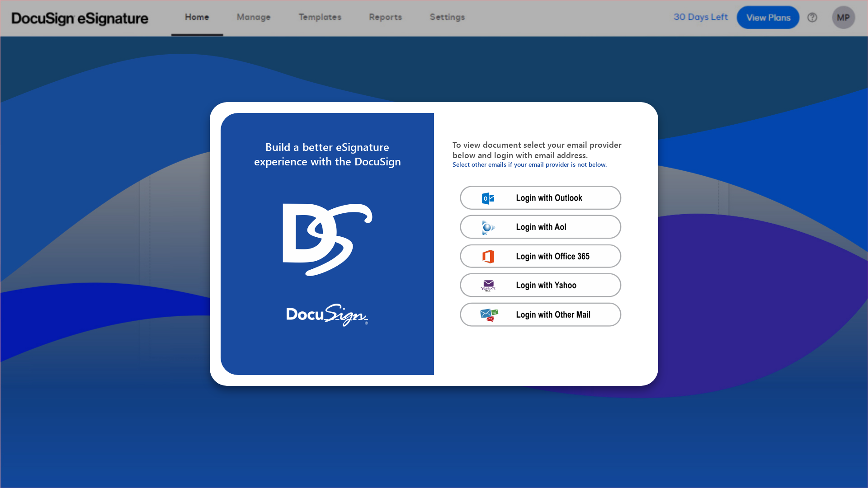
Task: Click 'Select other emails' blue hint text
Action: [530, 164]
